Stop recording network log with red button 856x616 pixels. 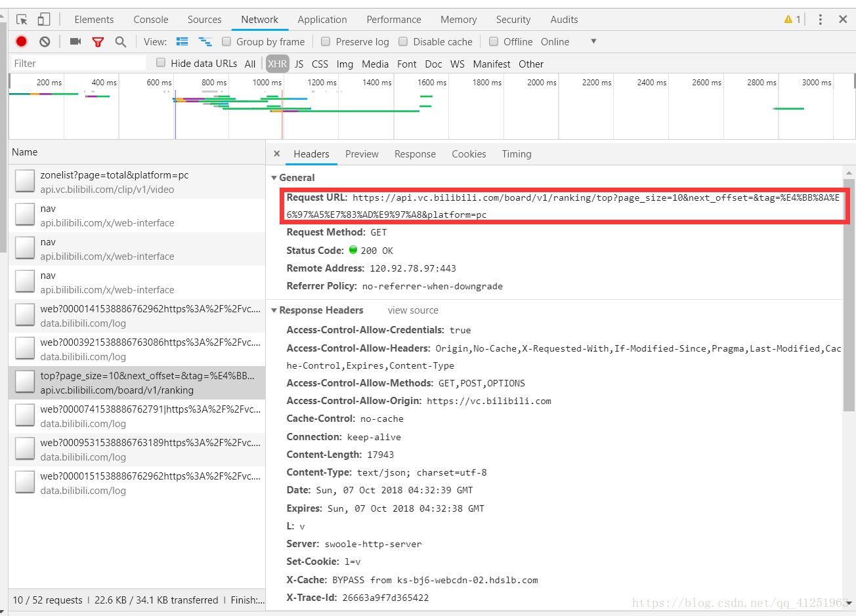click(x=22, y=41)
